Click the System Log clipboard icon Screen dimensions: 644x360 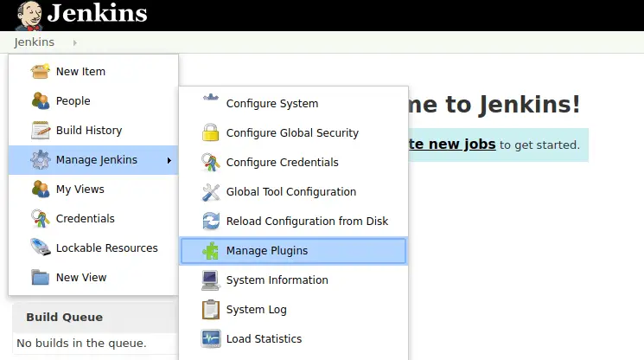(x=211, y=310)
